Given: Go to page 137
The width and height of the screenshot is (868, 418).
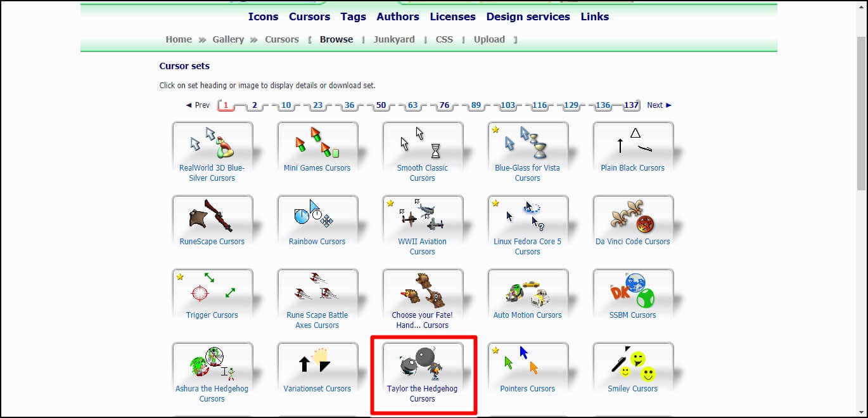Looking at the screenshot, I should point(632,105).
